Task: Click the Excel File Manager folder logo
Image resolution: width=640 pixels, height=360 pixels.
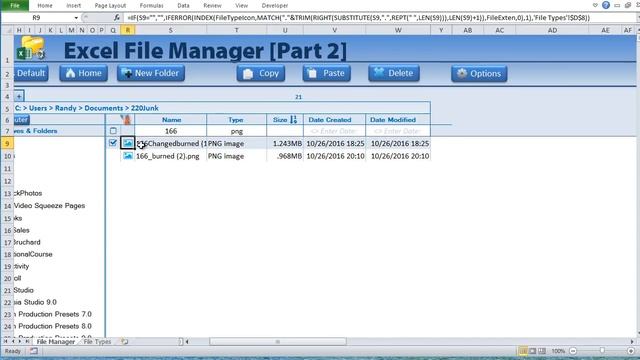Action: pos(31,49)
